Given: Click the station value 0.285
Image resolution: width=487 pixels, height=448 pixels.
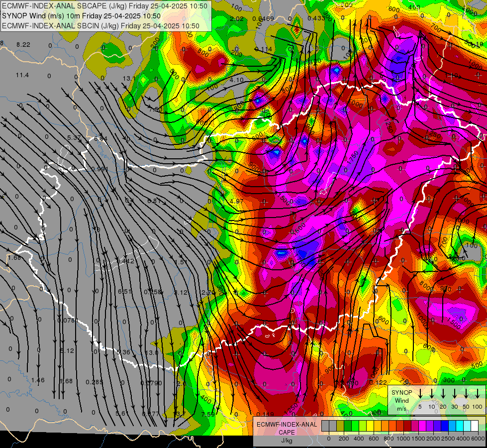Looking at the screenshot, I should pos(94,382).
